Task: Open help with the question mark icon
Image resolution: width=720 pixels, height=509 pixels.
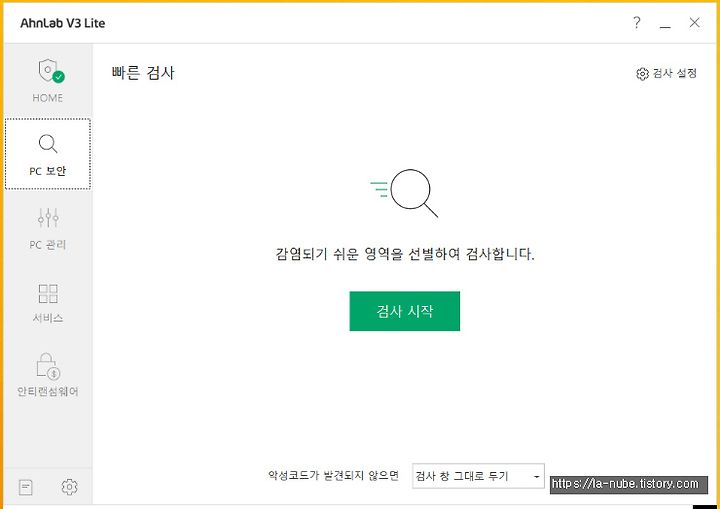Action: (x=636, y=22)
